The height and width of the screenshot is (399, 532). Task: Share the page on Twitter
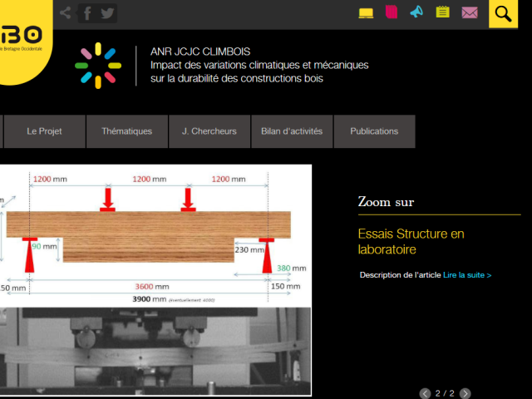[107, 13]
